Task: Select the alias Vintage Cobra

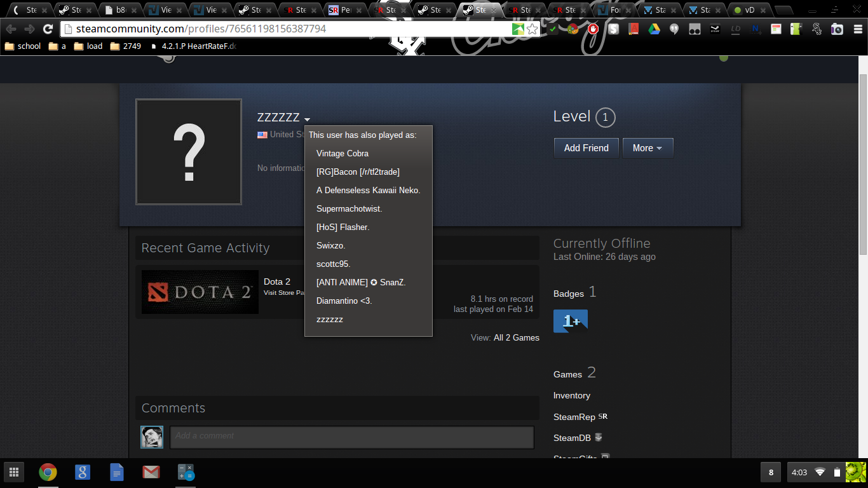Action: pyautogui.click(x=342, y=153)
